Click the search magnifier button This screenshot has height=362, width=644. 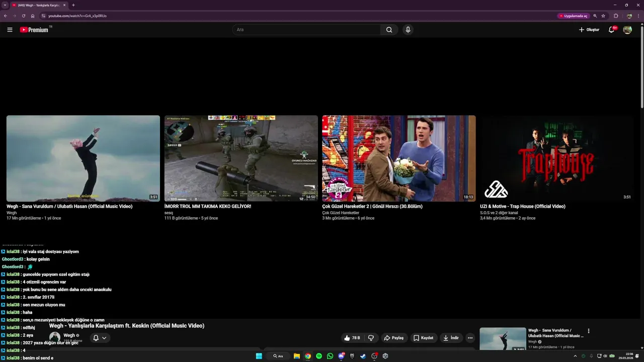pos(389,30)
